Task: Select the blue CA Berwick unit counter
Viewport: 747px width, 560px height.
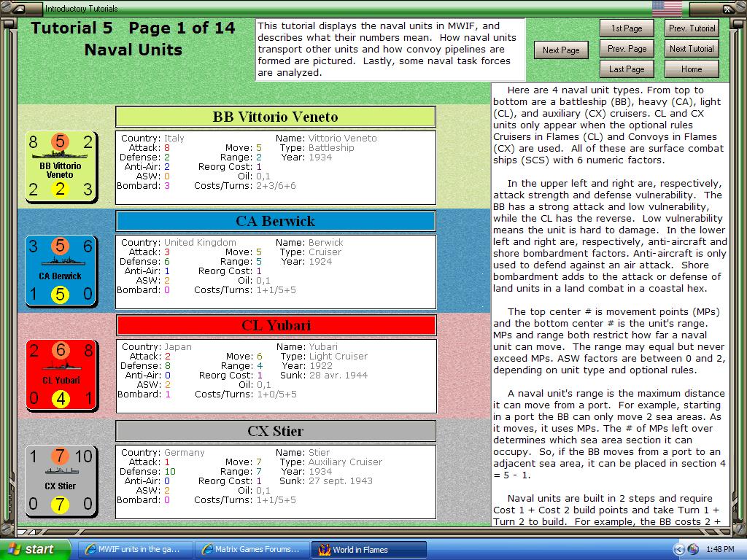Action: tap(61, 271)
